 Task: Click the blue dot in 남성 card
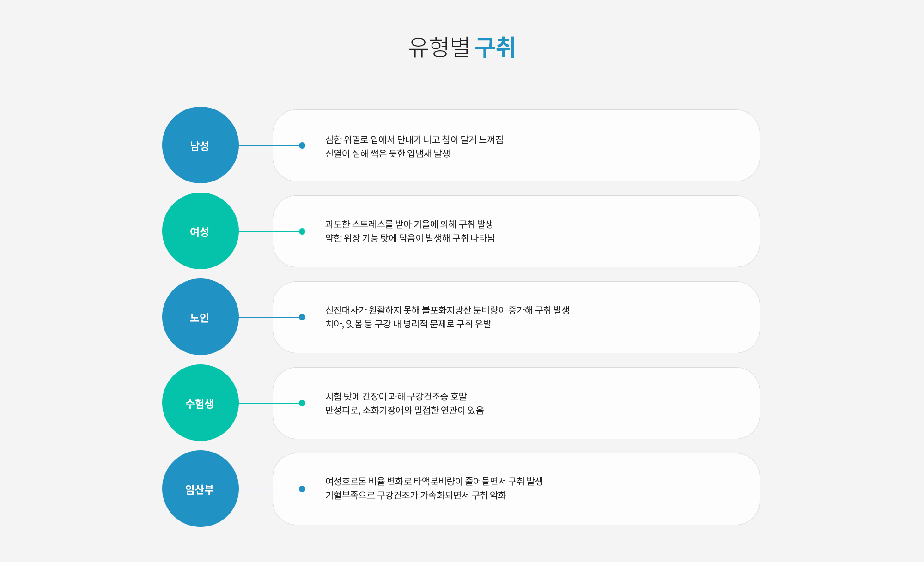302,145
